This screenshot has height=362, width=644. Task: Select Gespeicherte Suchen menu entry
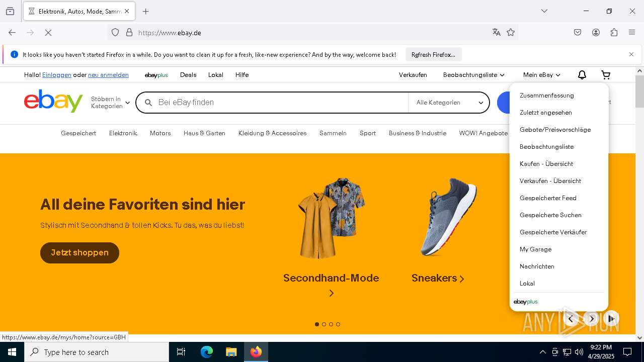pyautogui.click(x=550, y=215)
